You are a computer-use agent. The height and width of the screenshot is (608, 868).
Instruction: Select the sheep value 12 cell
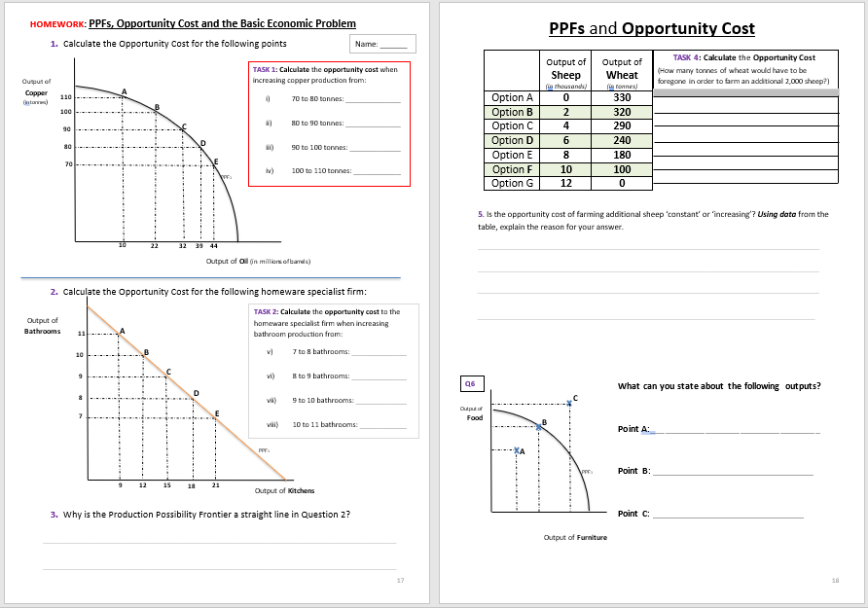click(x=566, y=183)
